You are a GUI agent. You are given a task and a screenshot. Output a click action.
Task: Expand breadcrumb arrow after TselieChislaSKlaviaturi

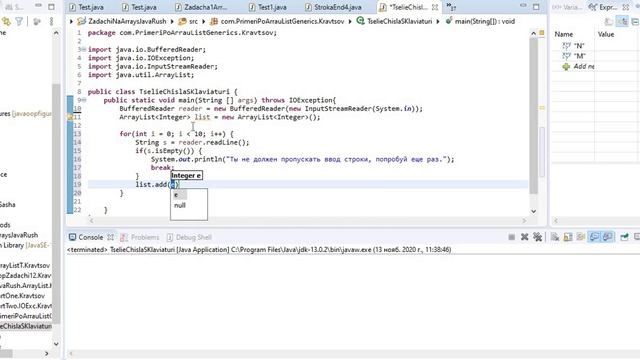point(438,21)
